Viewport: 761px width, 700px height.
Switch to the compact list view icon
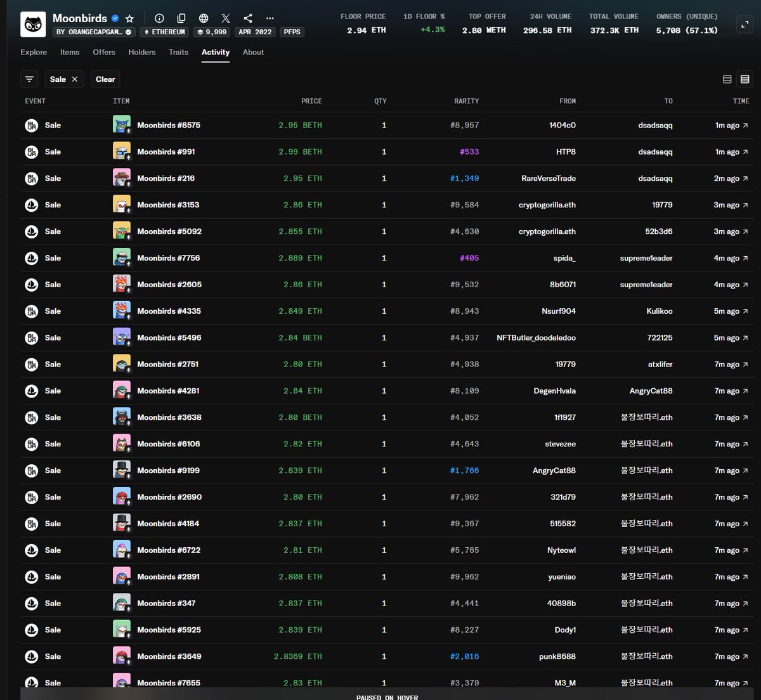point(745,79)
